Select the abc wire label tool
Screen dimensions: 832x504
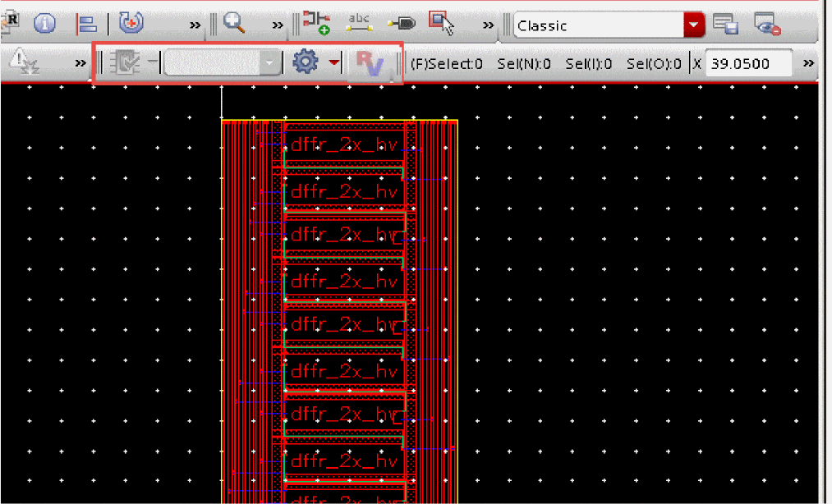[x=359, y=24]
